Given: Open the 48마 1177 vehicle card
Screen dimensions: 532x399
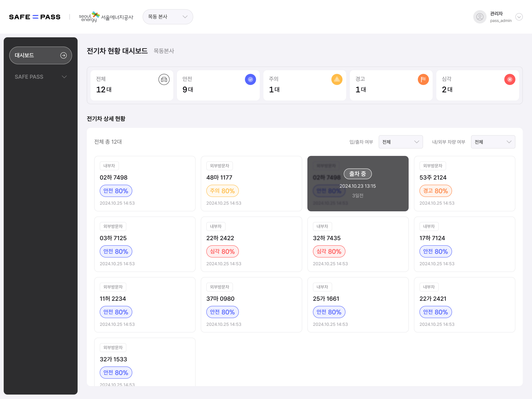Looking at the screenshot, I should pos(251,183).
